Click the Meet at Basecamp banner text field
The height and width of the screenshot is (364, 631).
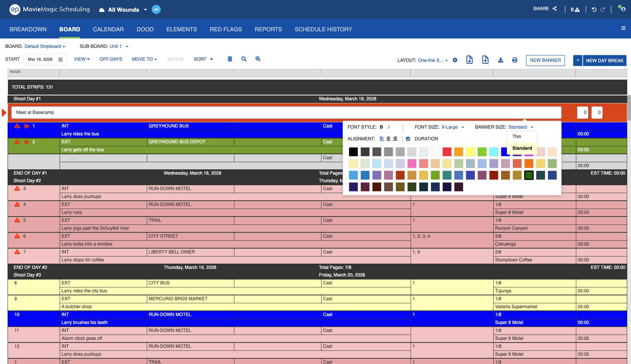(286, 112)
